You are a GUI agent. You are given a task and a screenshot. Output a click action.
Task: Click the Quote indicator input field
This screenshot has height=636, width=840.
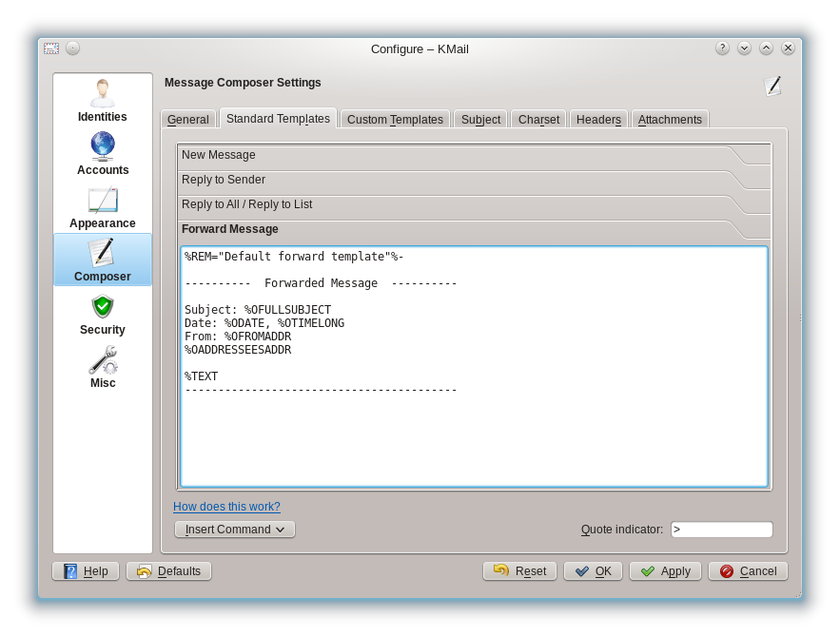click(721, 530)
